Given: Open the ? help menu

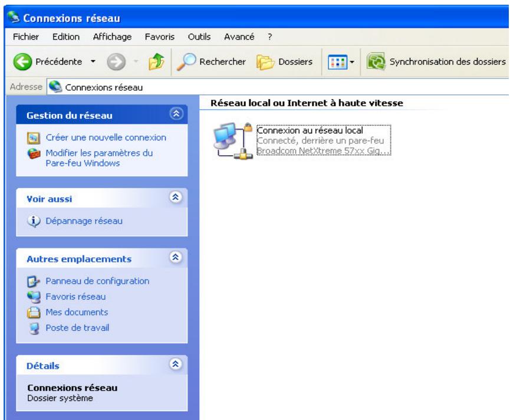Looking at the screenshot, I should [x=269, y=37].
